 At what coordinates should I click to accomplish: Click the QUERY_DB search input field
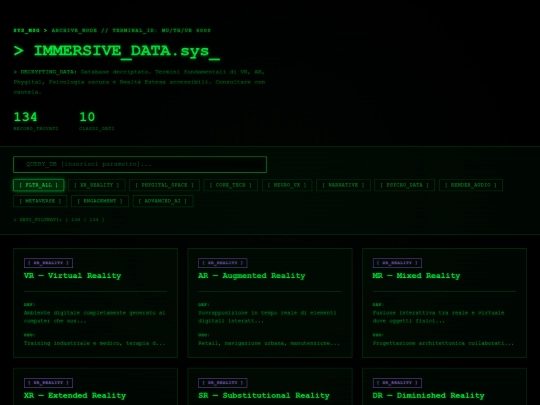[140, 164]
